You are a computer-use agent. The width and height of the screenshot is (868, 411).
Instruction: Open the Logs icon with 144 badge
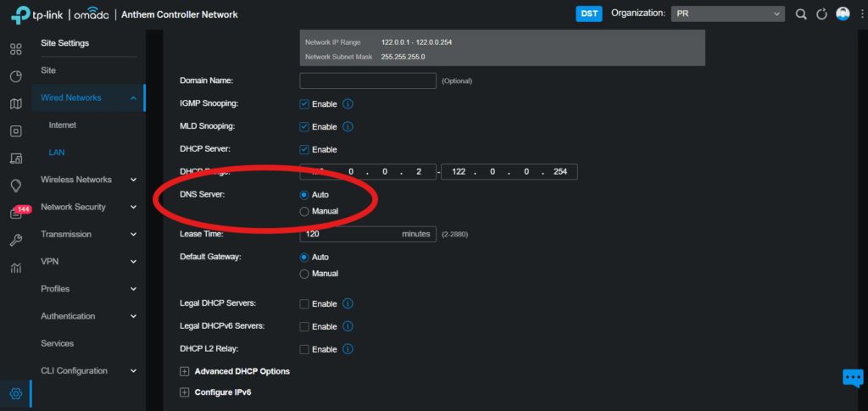[x=15, y=214]
